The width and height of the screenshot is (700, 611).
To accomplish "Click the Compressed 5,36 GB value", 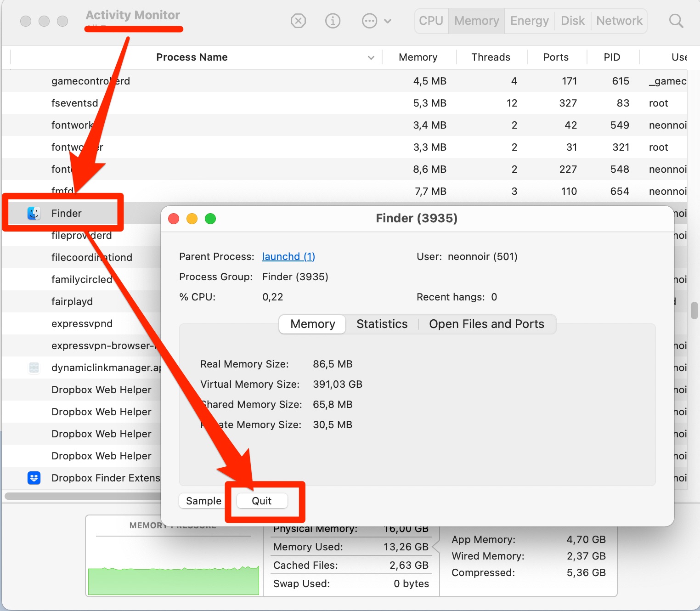I will tap(586, 572).
